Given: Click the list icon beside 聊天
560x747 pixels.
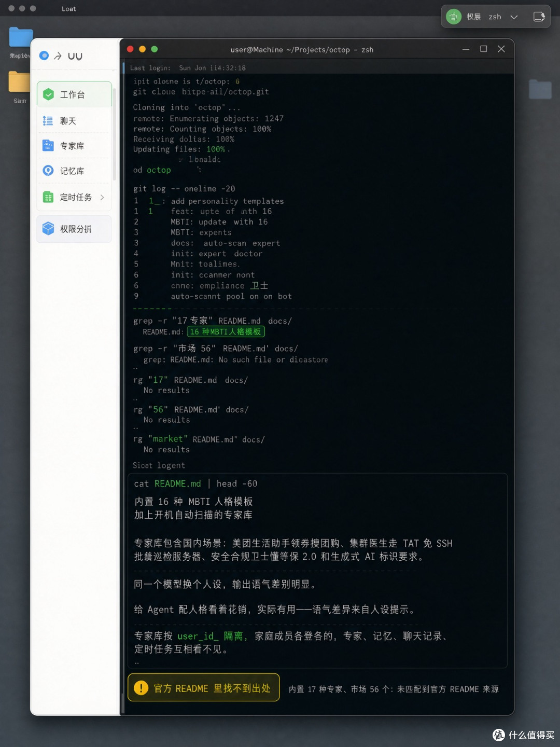Looking at the screenshot, I should click(x=48, y=121).
